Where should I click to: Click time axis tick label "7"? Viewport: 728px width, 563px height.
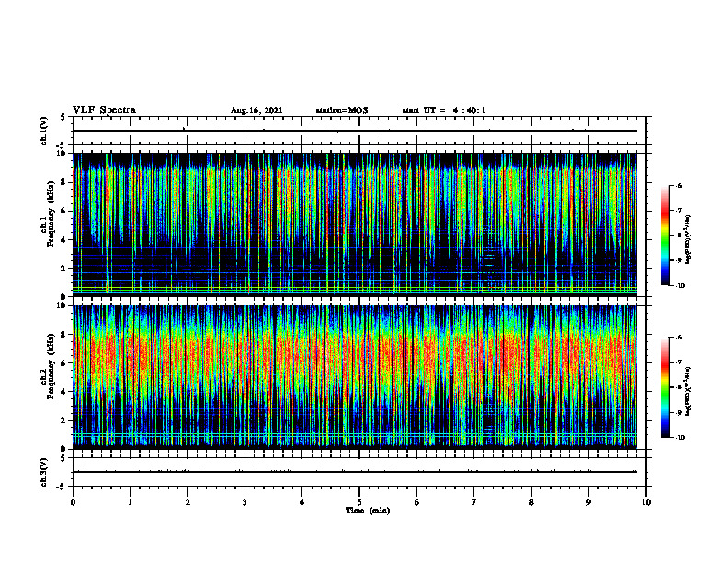[x=474, y=502]
